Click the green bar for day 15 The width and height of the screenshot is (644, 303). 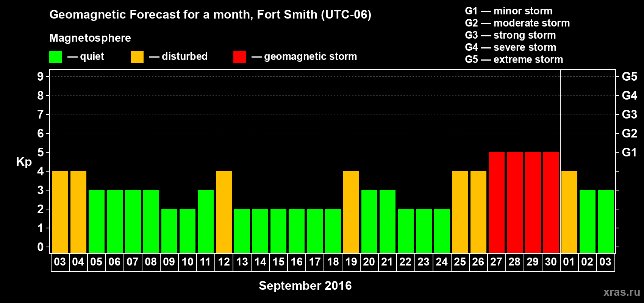coord(278,231)
